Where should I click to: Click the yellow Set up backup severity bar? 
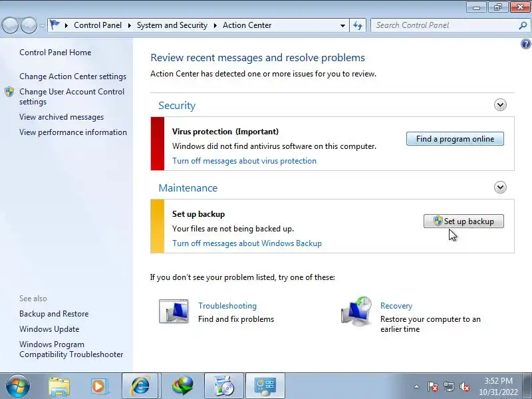point(158,226)
